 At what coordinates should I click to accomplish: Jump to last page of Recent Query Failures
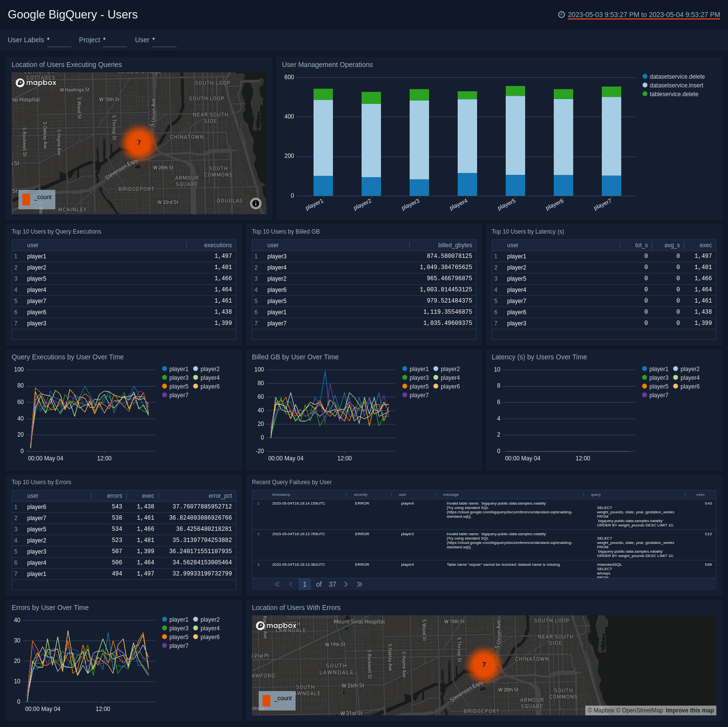(360, 584)
